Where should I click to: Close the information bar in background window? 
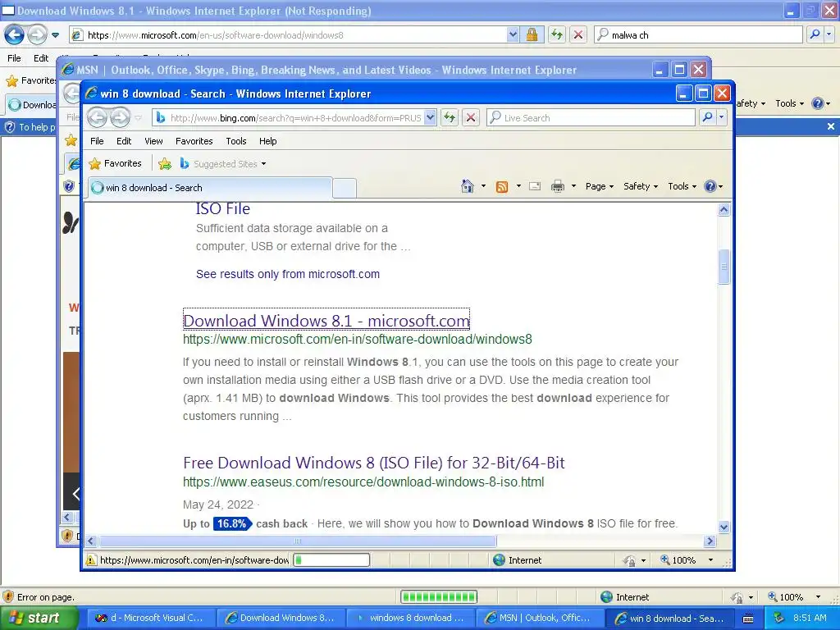(831, 126)
